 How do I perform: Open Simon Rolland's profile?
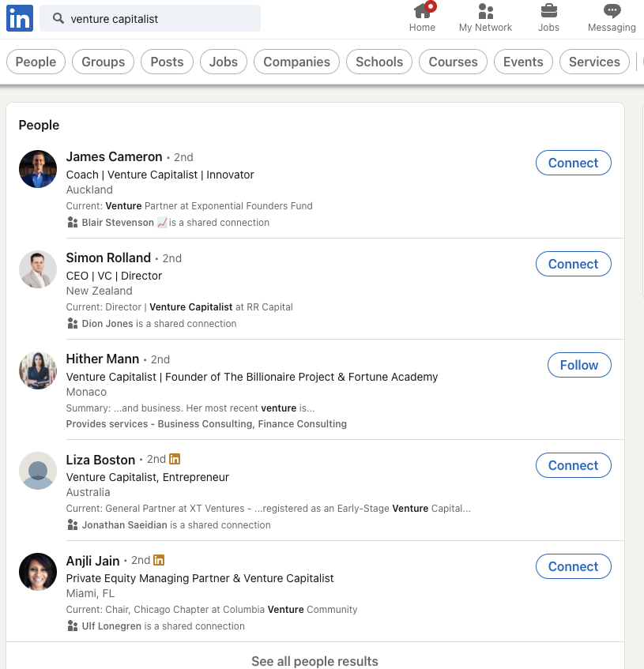click(x=108, y=257)
